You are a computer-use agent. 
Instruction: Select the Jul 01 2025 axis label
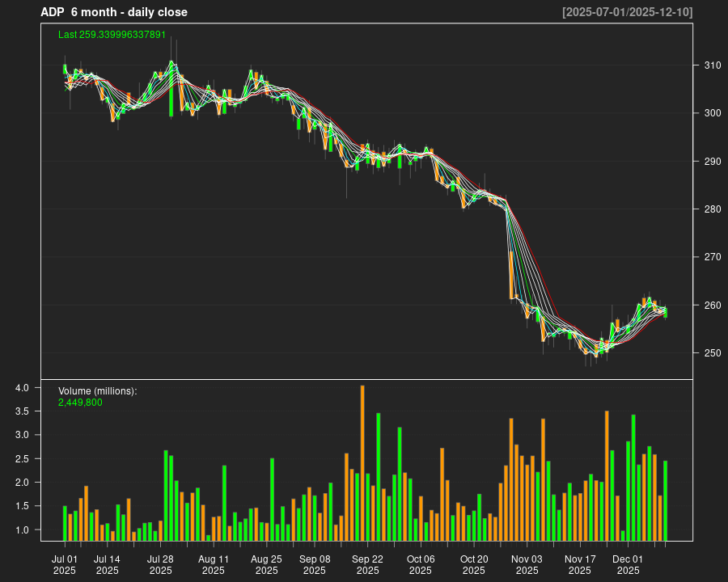pos(66,563)
